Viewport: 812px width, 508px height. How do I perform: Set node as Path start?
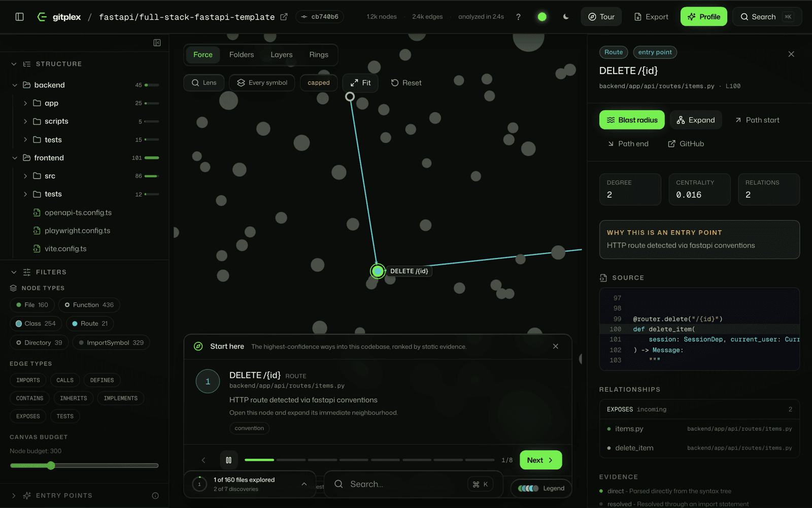click(x=757, y=120)
